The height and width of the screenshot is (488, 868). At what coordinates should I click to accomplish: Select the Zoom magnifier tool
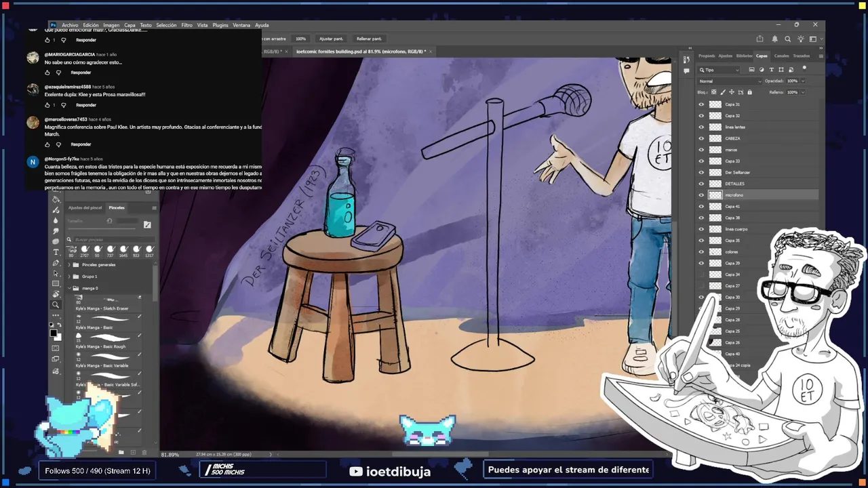[x=56, y=304]
